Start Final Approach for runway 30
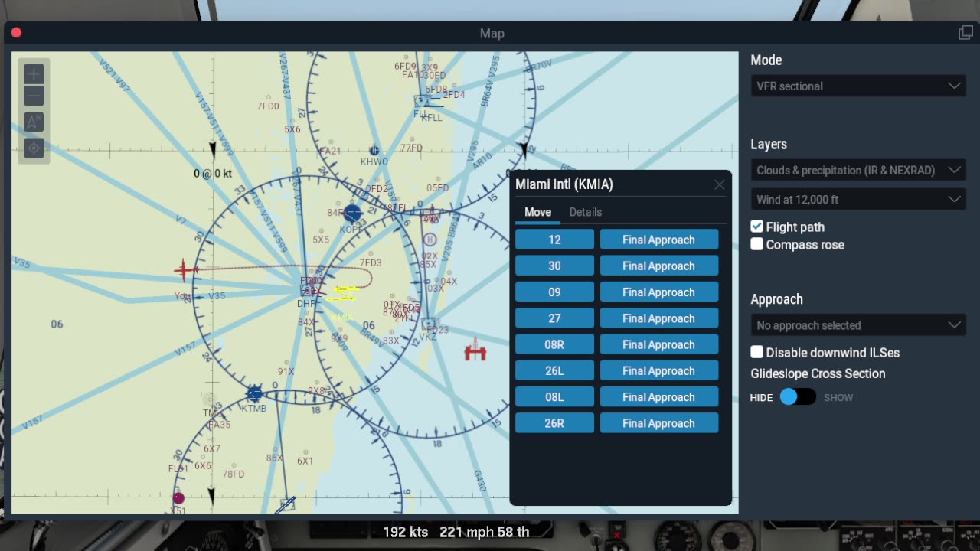980x551 pixels. pyautogui.click(x=659, y=266)
